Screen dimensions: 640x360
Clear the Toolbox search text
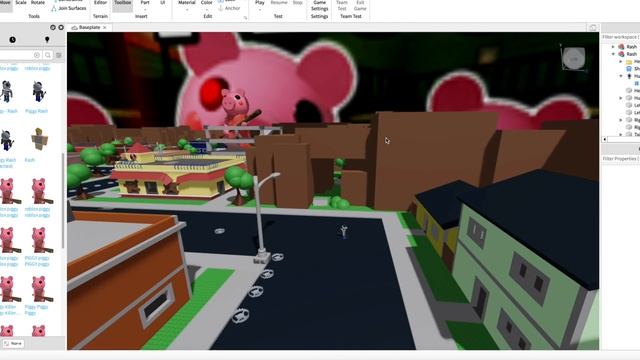click(37, 55)
